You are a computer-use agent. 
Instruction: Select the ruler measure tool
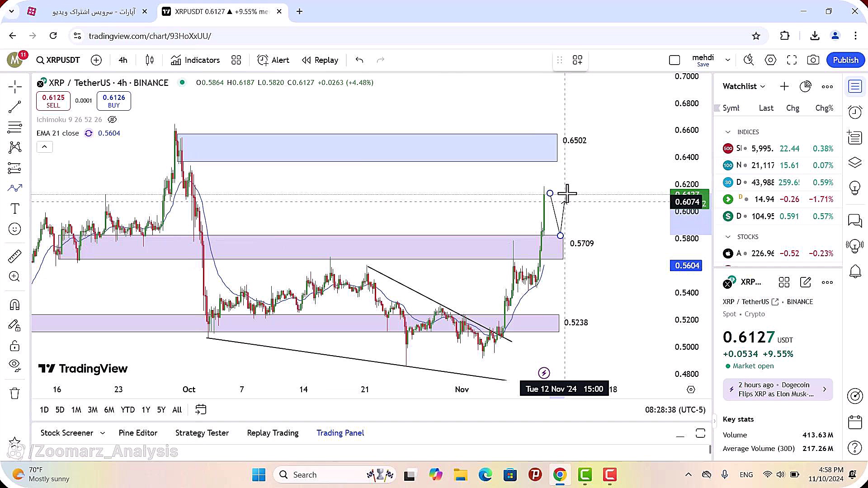coord(14,256)
